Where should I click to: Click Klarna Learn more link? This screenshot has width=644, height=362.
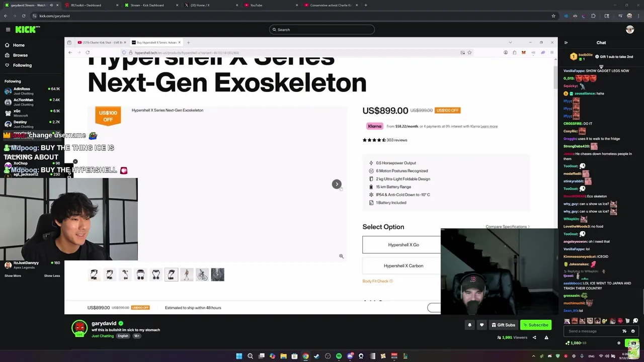tap(489, 126)
